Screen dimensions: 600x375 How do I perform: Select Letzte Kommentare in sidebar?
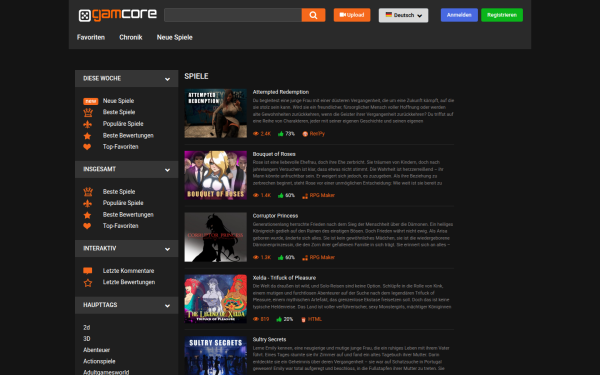pyautogui.click(x=128, y=271)
